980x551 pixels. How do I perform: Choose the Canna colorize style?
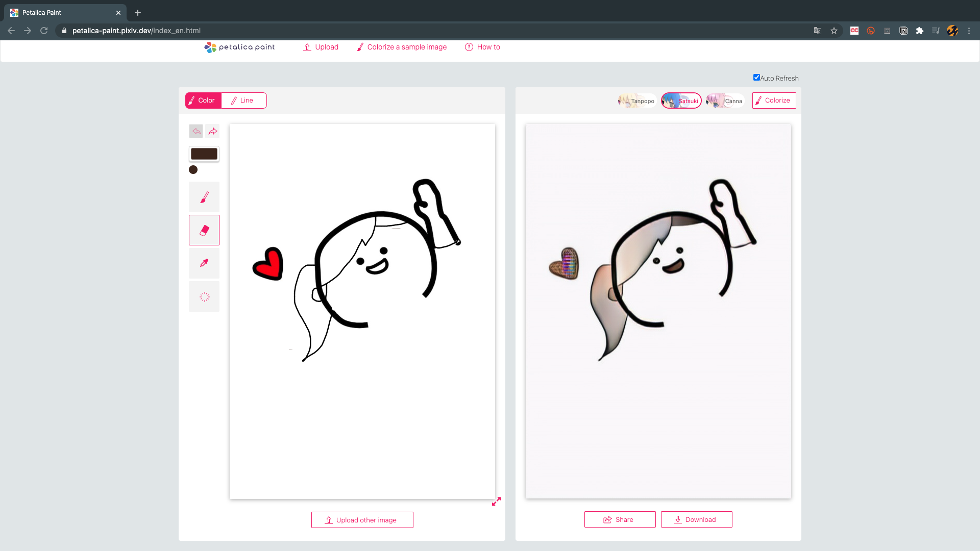click(x=725, y=101)
